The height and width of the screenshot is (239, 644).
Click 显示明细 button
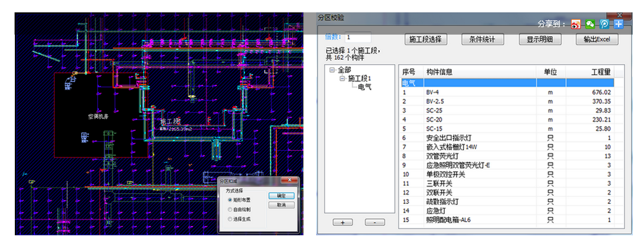click(540, 40)
